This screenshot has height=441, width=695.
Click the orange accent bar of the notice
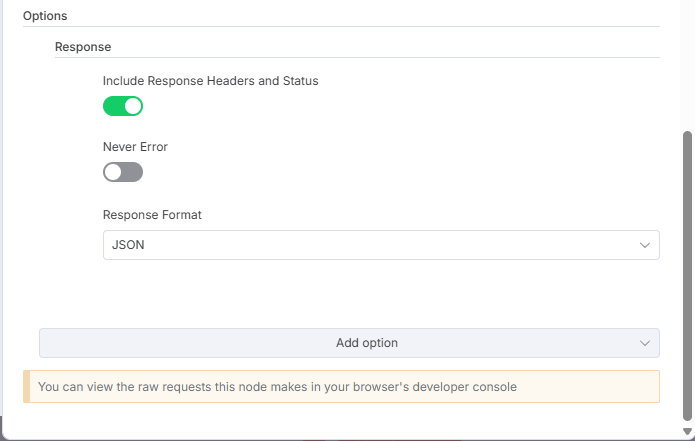coord(27,386)
